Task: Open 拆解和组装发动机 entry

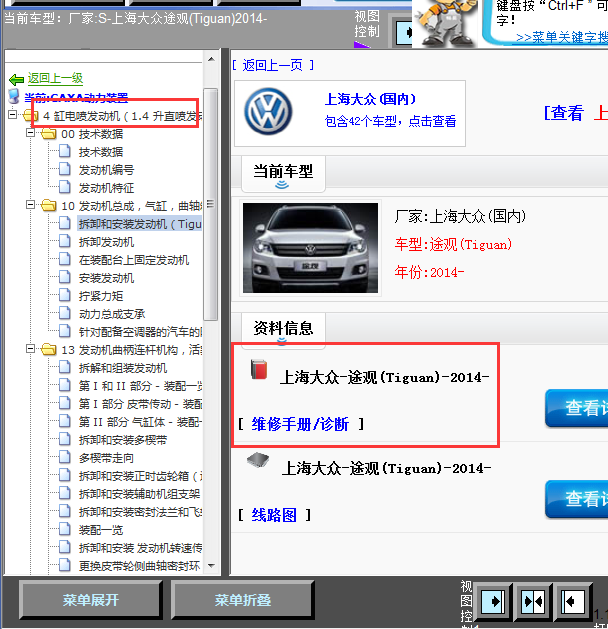Action: (123, 368)
